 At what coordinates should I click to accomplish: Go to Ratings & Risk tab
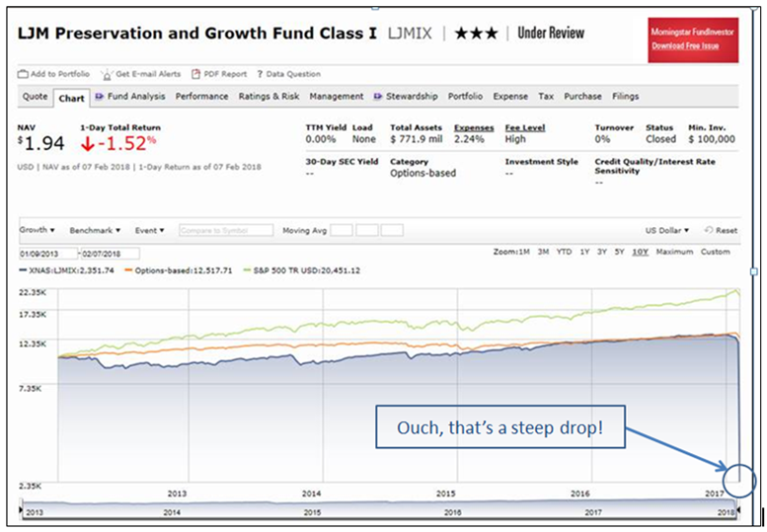(x=269, y=97)
